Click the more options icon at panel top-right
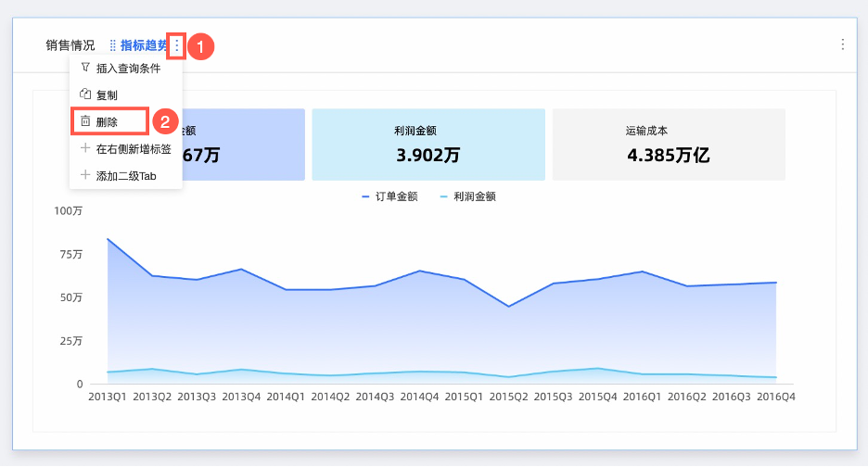The width and height of the screenshot is (868, 467). pyautogui.click(x=842, y=44)
